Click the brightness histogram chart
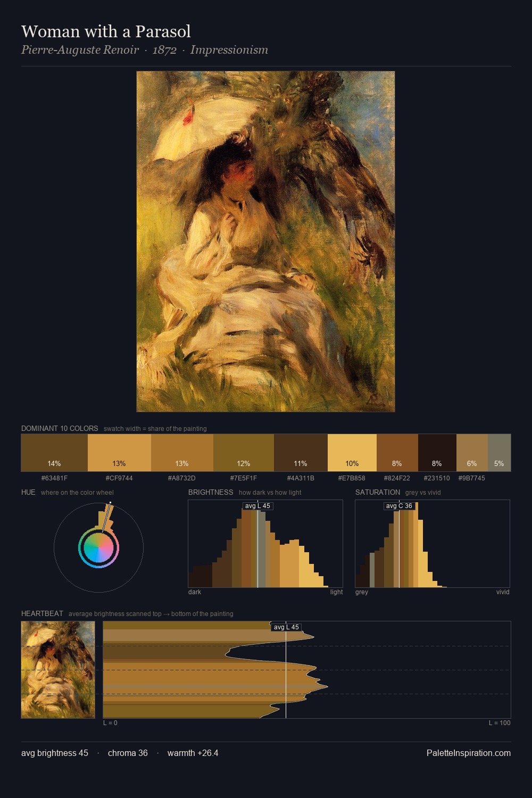The image size is (532, 798). tap(265, 544)
